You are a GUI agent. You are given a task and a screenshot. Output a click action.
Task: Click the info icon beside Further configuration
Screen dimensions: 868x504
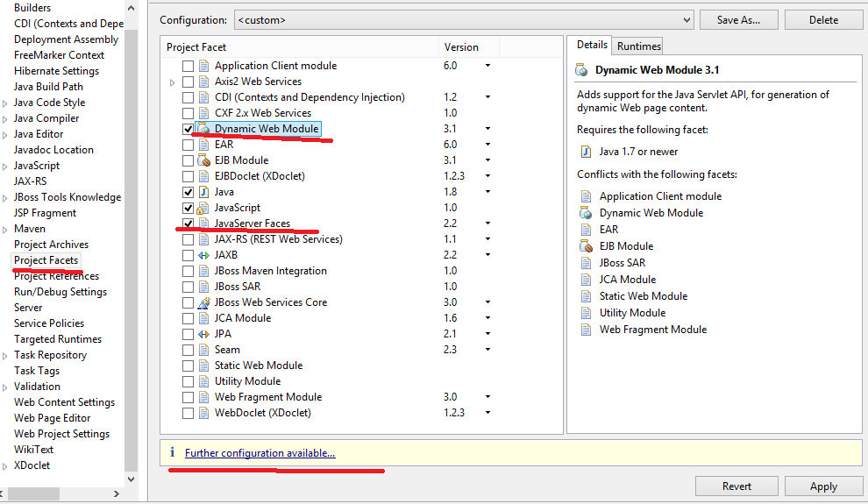(172, 452)
